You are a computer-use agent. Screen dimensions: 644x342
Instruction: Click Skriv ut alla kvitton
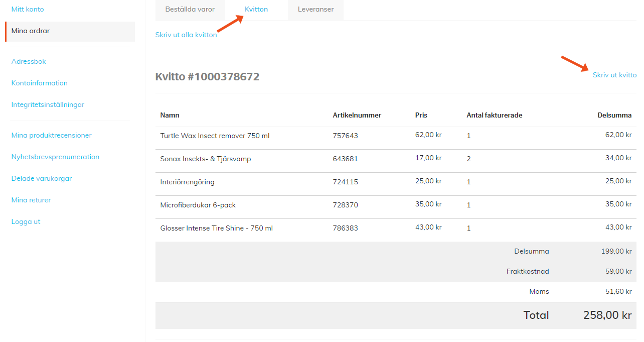186,35
